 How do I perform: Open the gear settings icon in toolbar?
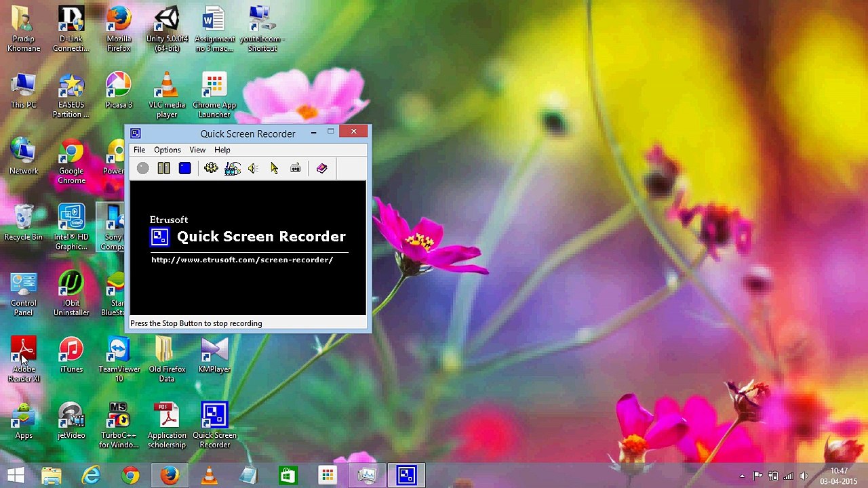tap(211, 168)
